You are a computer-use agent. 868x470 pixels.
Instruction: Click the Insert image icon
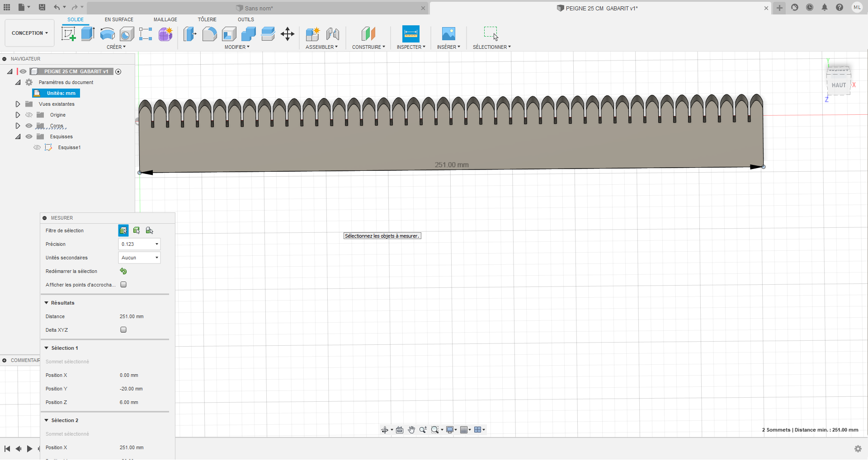[448, 34]
